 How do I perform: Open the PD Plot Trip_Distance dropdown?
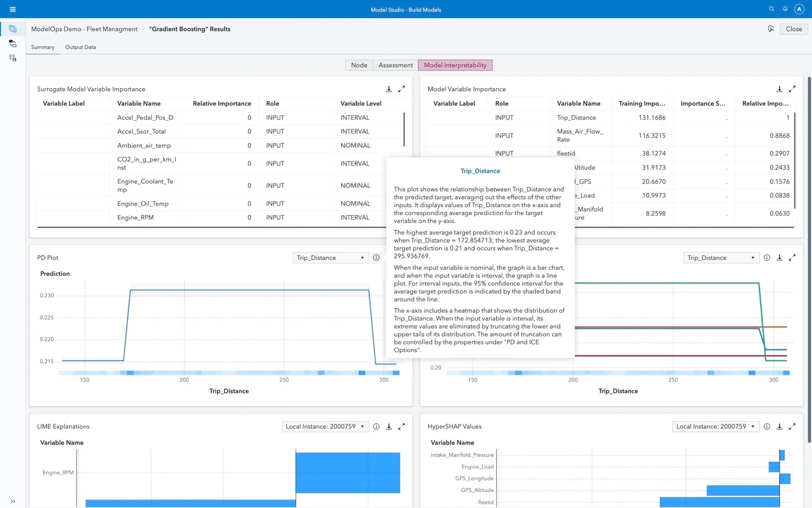[x=330, y=258]
